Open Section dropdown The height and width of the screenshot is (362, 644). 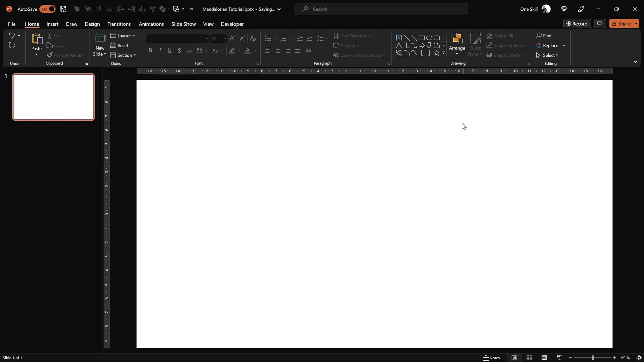[x=123, y=55]
